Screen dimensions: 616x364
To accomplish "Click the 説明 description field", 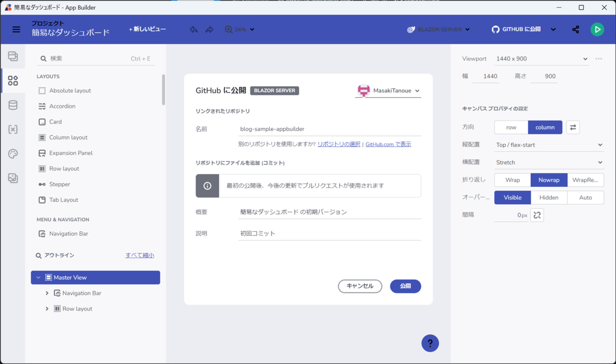I will click(x=330, y=234).
